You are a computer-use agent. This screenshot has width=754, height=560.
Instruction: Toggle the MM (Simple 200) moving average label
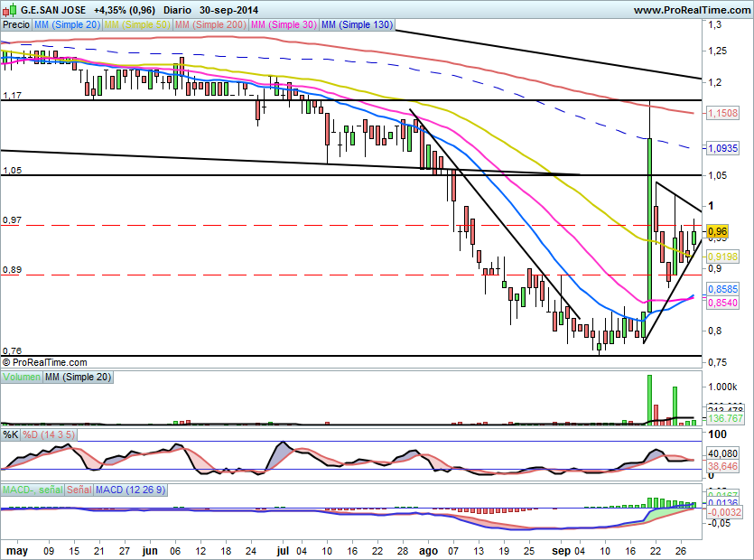210,25
